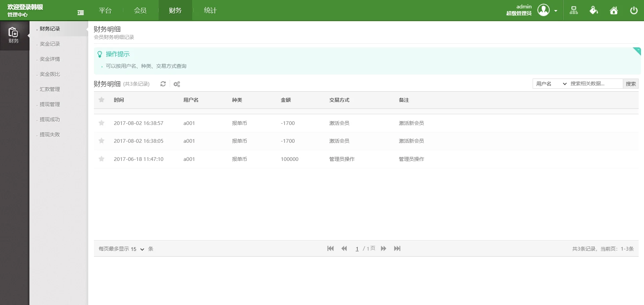点击收起侧边栏的菜单图标
The image size is (644, 305).
click(x=80, y=12)
